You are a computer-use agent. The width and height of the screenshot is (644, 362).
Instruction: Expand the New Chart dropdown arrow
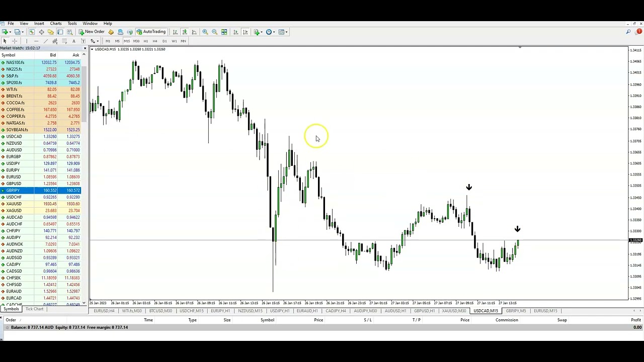(x=10, y=32)
